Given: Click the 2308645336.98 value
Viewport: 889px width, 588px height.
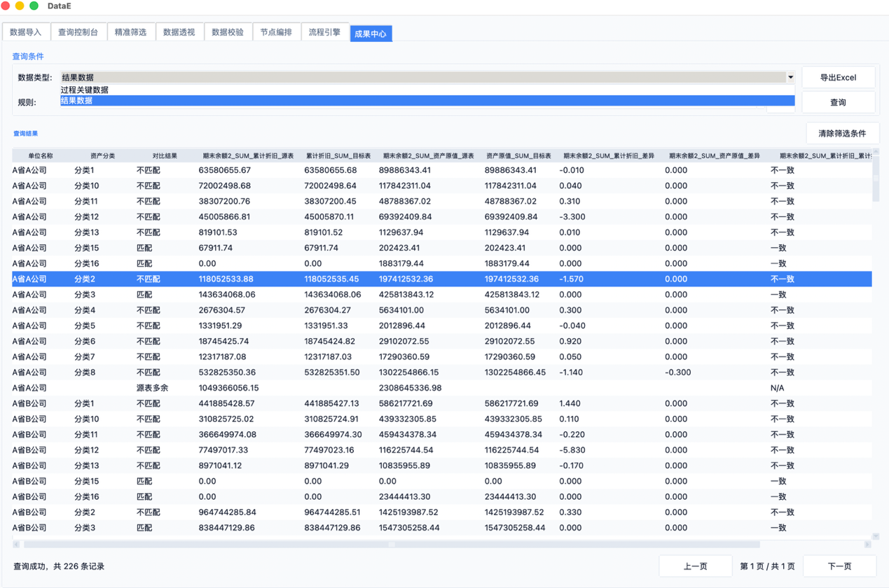Looking at the screenshot, I should click(411, 388).
